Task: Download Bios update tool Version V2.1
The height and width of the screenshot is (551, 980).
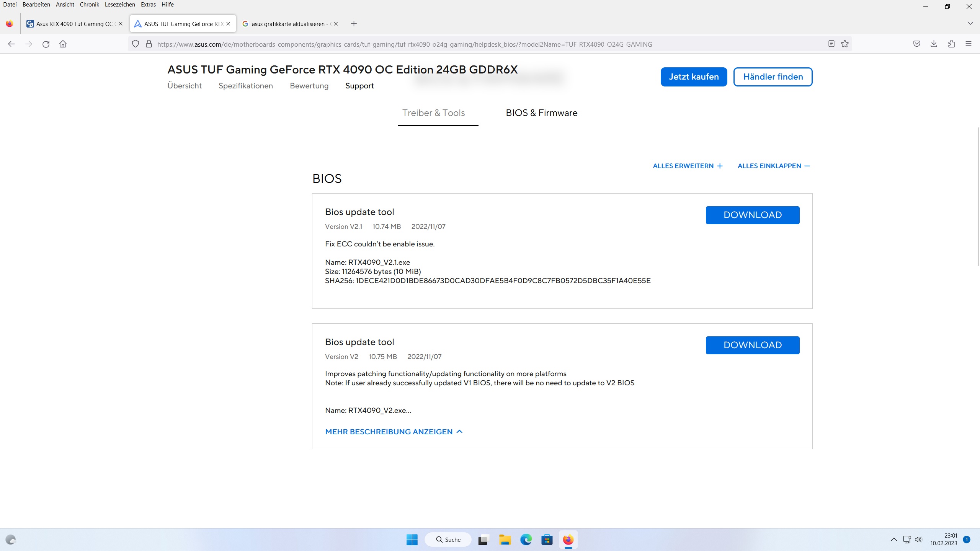Action: 752,215
